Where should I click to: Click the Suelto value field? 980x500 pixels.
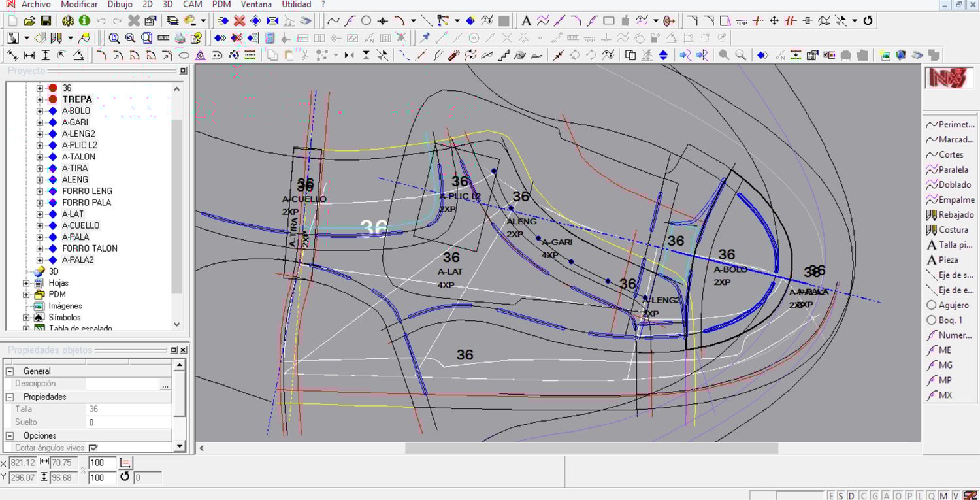tap(128, 422)
